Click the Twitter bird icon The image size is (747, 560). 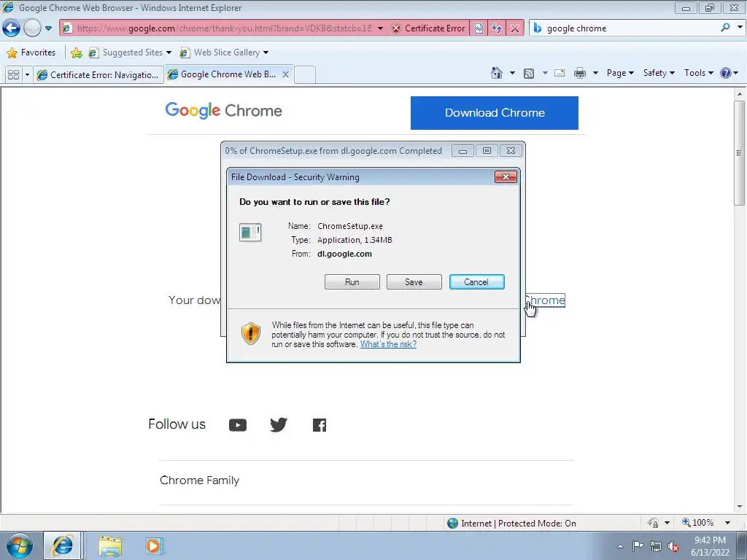click(x=279, y=424)
